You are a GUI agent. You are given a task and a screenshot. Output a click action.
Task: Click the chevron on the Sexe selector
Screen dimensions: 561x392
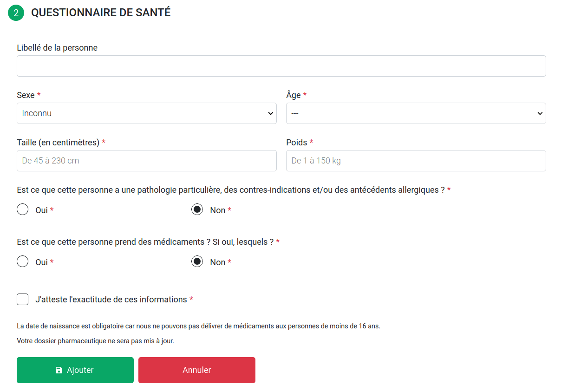(x=271, y=113)
